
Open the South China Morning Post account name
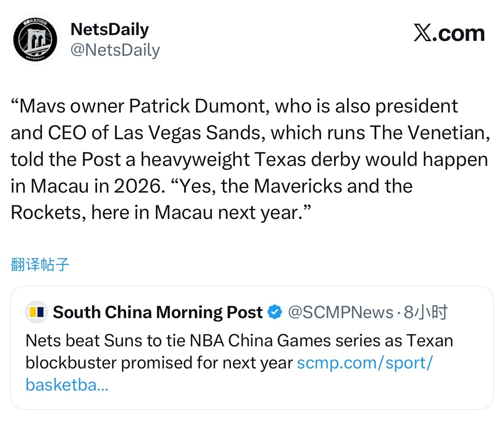(157, 312)
